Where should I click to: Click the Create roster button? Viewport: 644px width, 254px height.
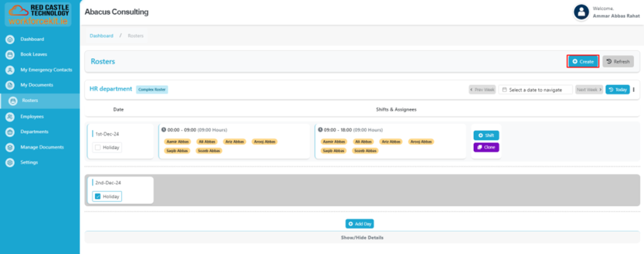583,62
